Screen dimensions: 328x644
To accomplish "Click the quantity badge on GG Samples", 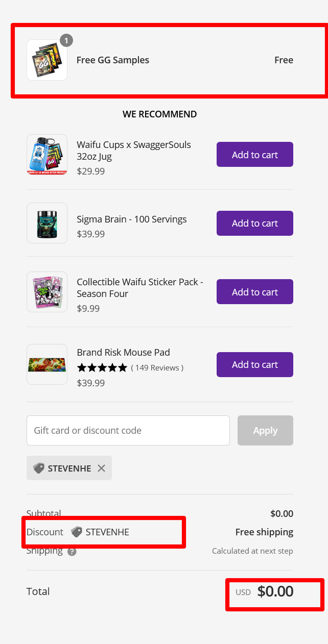I will click(66, 40).
